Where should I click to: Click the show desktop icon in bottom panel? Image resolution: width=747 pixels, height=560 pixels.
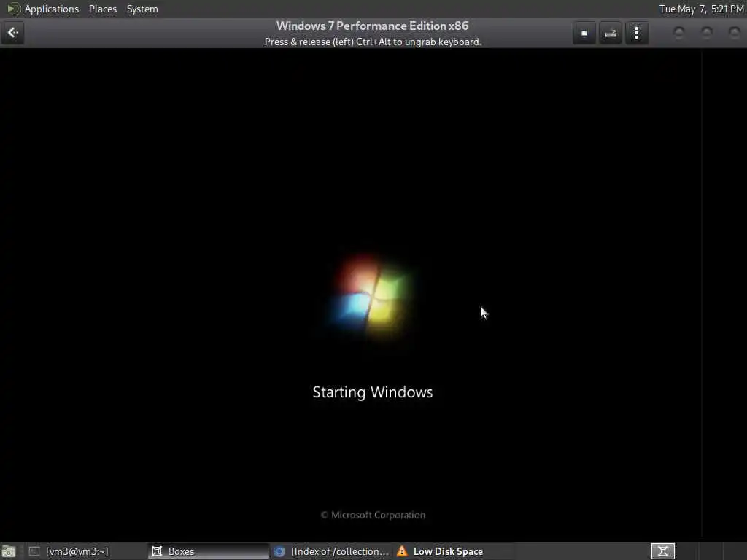[x=9, y=552]
